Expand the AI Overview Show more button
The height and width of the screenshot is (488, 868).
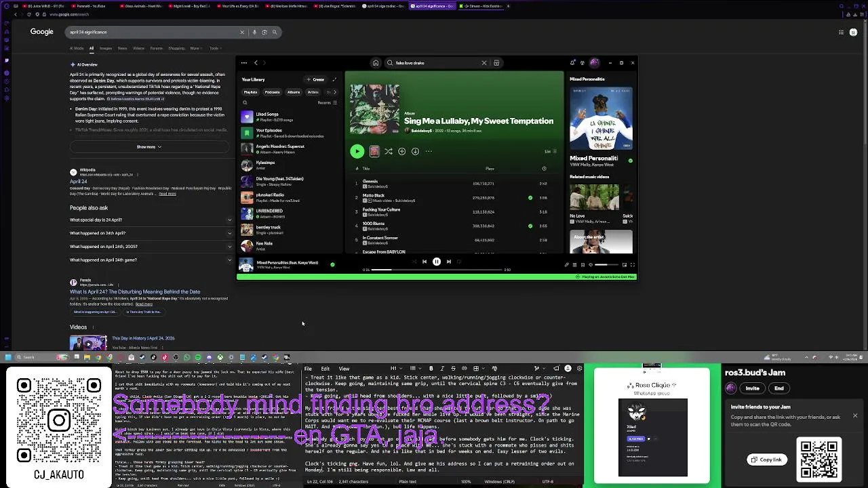click(x=149, y=147)
